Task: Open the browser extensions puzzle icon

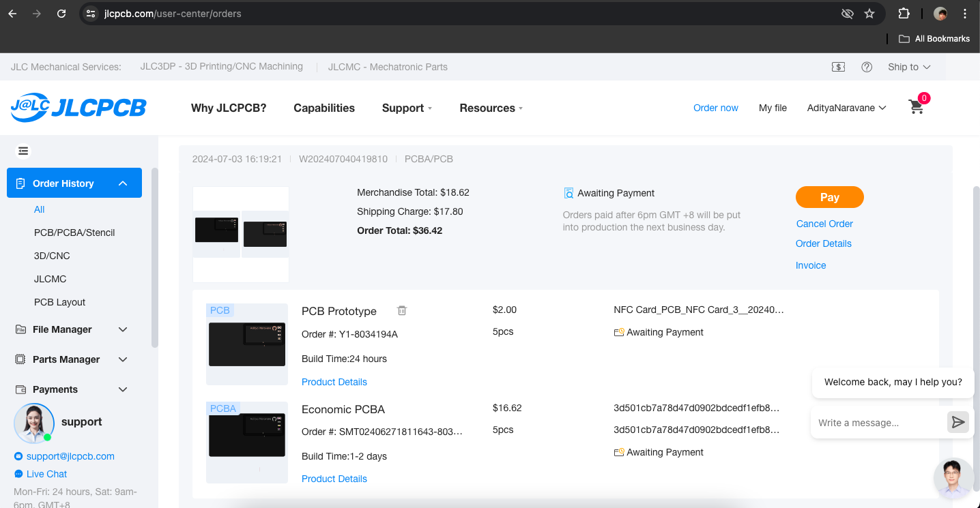Action: pyautogui.click(x=904, y=14)
